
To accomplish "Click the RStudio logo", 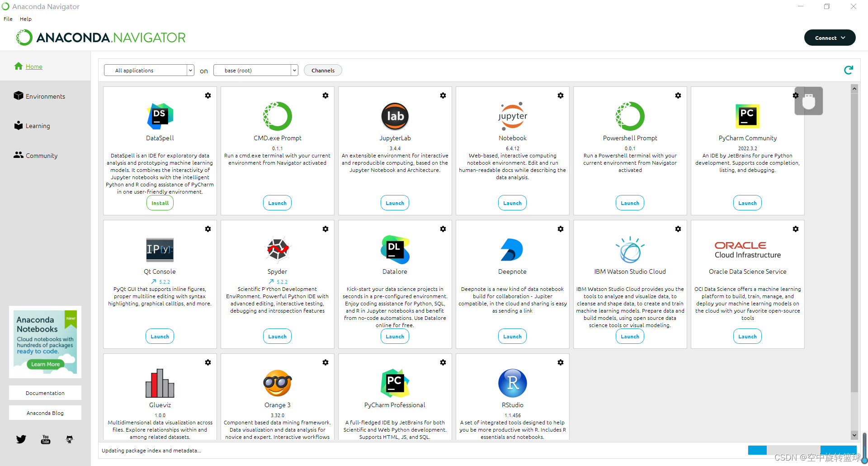I will pyautogui.click(x=513, y=383).
